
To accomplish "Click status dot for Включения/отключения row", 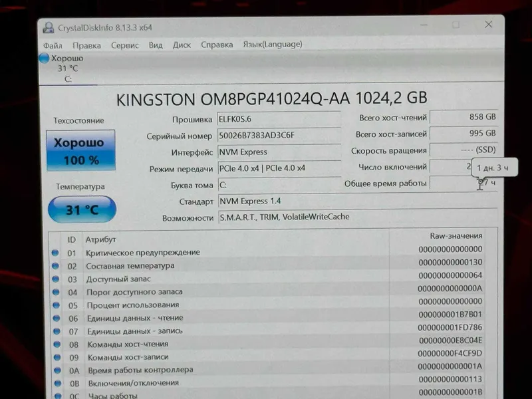I will coord(58,384).
